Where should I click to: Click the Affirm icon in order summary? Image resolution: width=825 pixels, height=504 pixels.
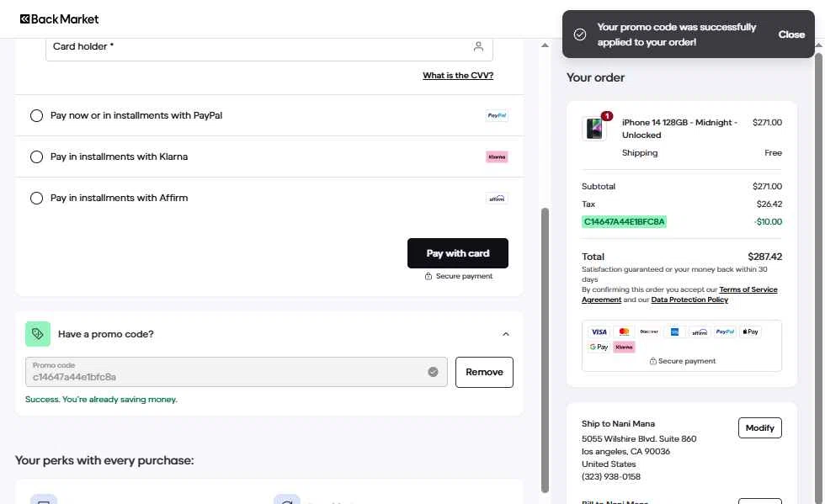pos(700,332)
